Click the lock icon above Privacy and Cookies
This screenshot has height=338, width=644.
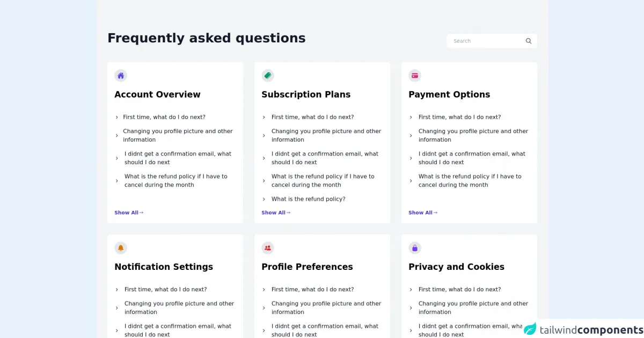415,248
